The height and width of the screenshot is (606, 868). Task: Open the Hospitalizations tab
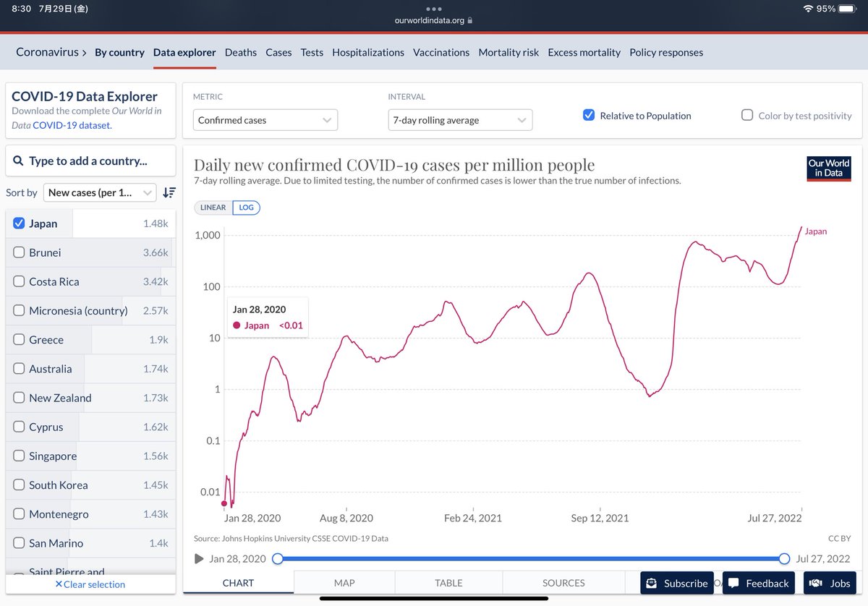(368, 52)
